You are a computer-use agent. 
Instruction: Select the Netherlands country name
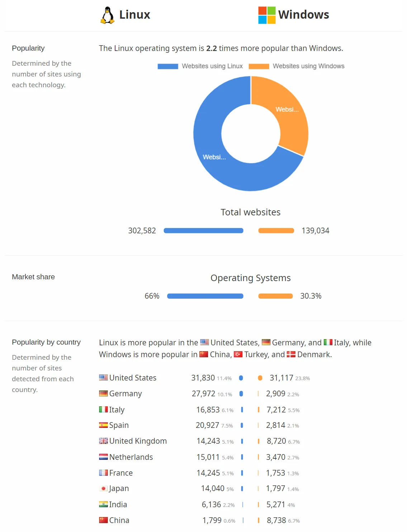(131, 457)
